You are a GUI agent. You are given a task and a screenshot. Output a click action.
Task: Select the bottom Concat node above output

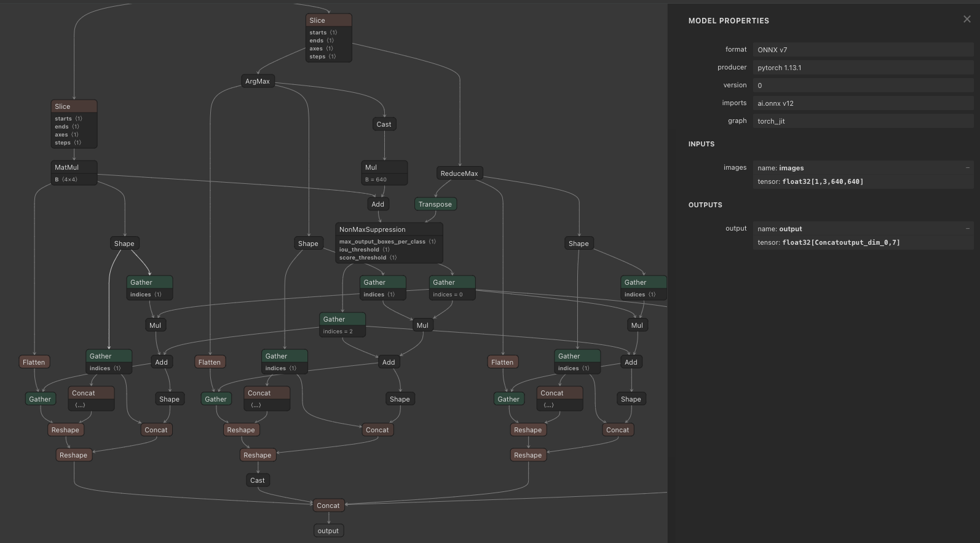pyautogui.click(x=328, y=505)
